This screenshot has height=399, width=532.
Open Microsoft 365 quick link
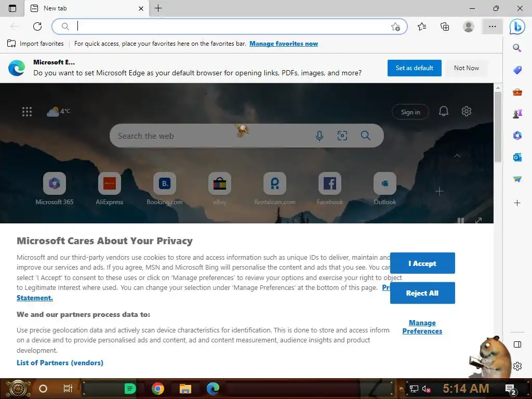(x=54, y=189)
